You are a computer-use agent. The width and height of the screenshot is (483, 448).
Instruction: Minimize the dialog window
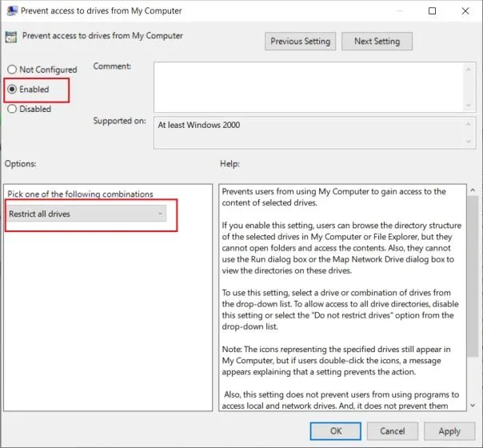[x=400, y=10]
